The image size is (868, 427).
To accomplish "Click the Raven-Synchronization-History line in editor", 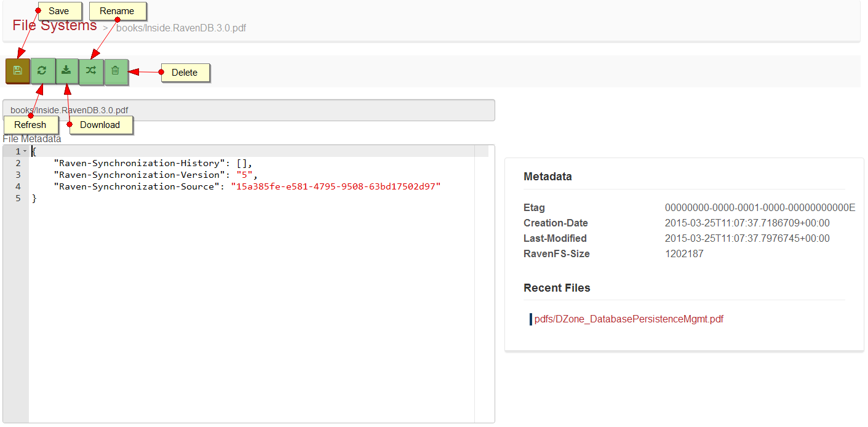I will (153, 163).
